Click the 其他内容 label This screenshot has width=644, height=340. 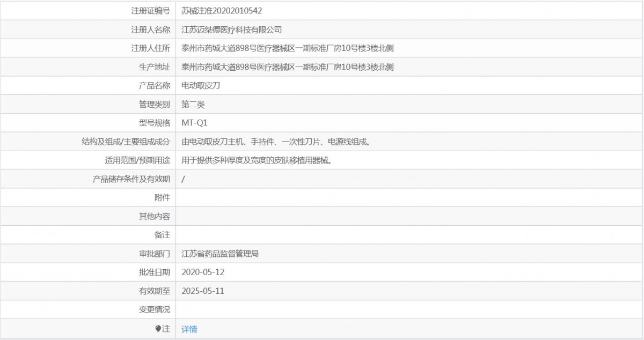click(x=155, y=216)
